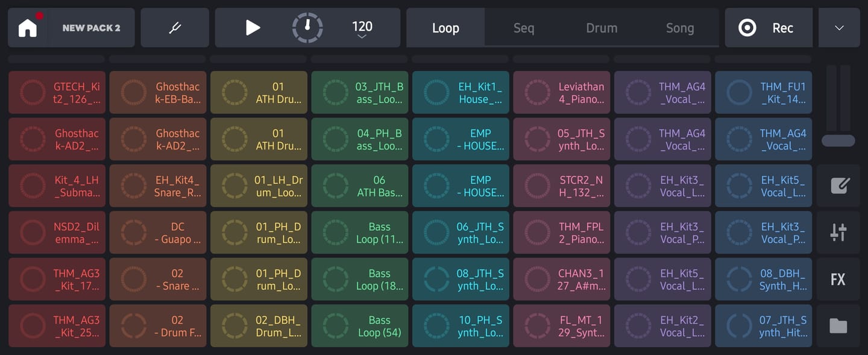
Task: Trigger THM_FU1_Kit_14 pad
Action: coord(764,93)
